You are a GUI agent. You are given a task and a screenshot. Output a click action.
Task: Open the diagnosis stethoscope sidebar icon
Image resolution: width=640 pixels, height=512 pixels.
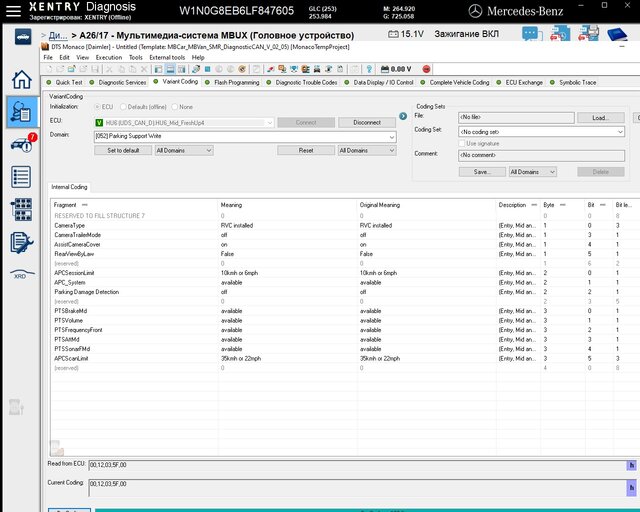(x=22, y=112)
